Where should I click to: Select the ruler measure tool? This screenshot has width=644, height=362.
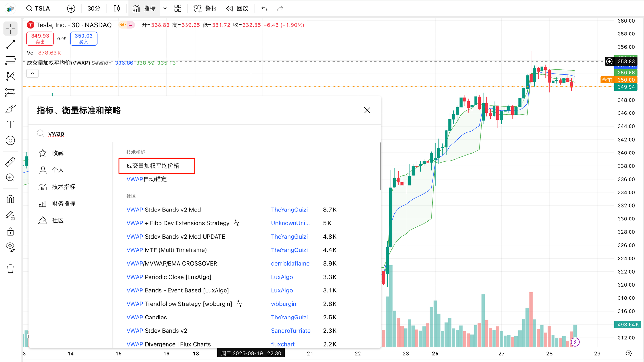[10, 162]
